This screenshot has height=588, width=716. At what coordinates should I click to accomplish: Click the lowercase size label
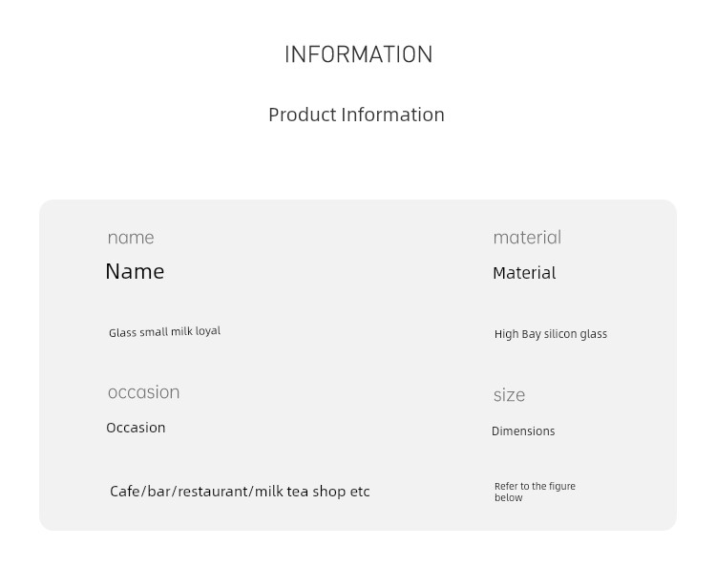coord(509,395)
